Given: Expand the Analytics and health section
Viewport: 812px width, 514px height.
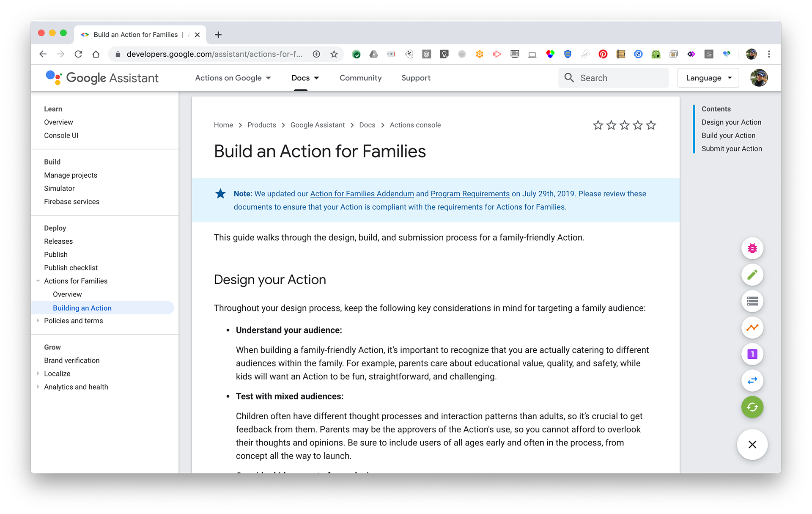Looking at the screenshot, I should (x=38, y=387).
